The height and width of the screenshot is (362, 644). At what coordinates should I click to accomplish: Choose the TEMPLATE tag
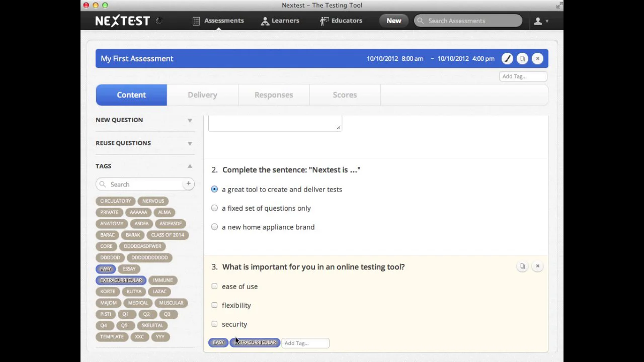(112, 337)
